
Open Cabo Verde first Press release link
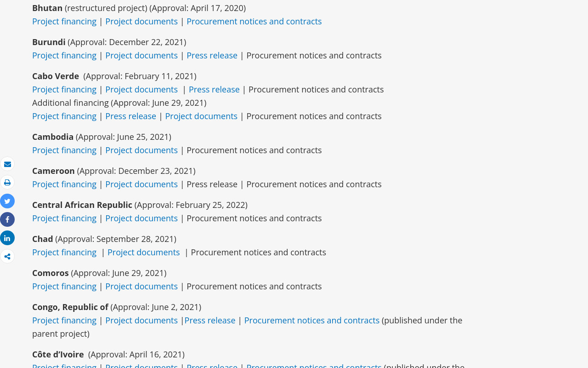coord(214,90)
